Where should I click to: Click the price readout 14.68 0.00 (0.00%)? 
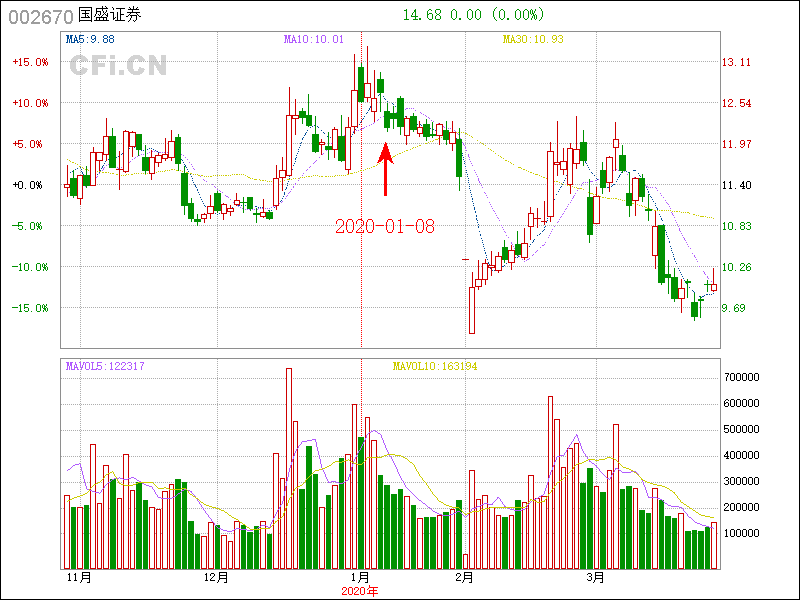point(473,15)
